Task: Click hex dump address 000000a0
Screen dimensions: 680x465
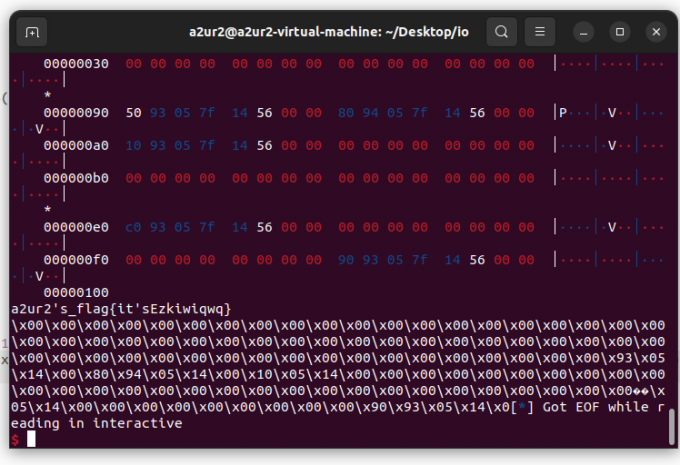Action: (x=76, y=145)
